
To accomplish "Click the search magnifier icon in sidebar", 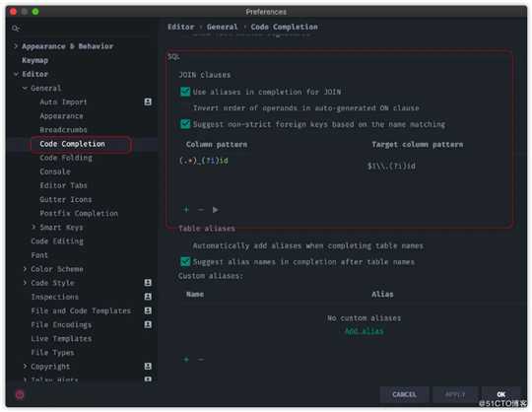I will pyautogui.click(x=15, y=29).
